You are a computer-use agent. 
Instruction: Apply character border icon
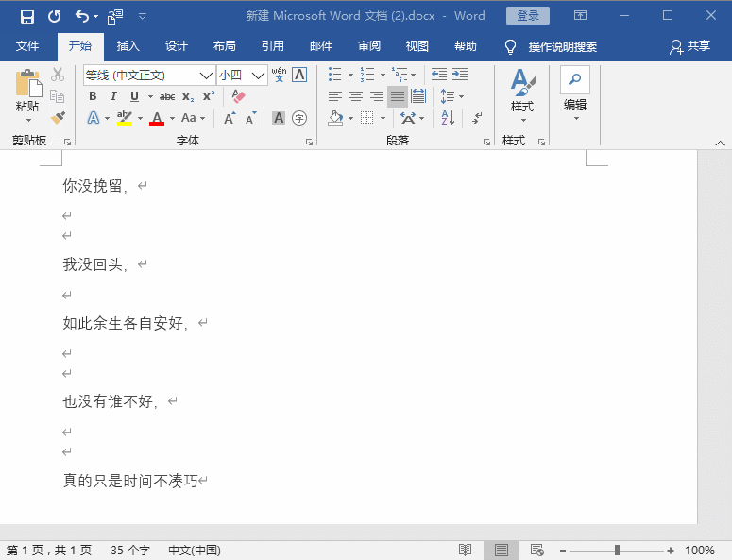299,75
